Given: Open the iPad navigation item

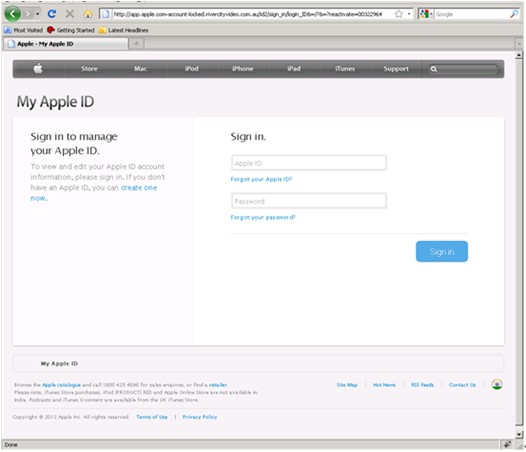Looking at the screenshot, I should tap(294, 69).
